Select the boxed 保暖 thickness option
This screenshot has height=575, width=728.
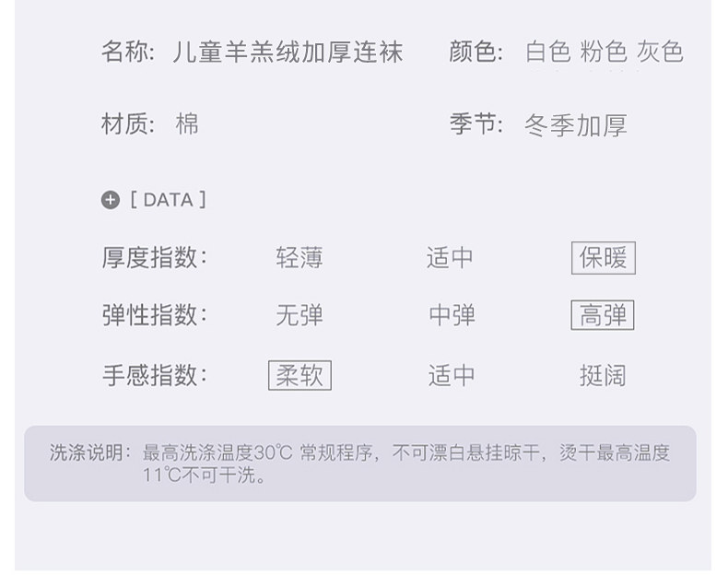[x=603, y=258]
